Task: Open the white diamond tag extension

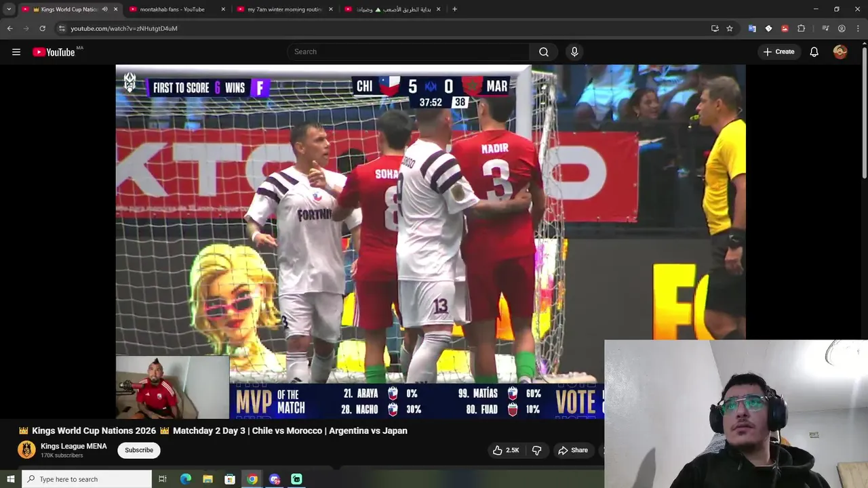Action: pos(768,28)
